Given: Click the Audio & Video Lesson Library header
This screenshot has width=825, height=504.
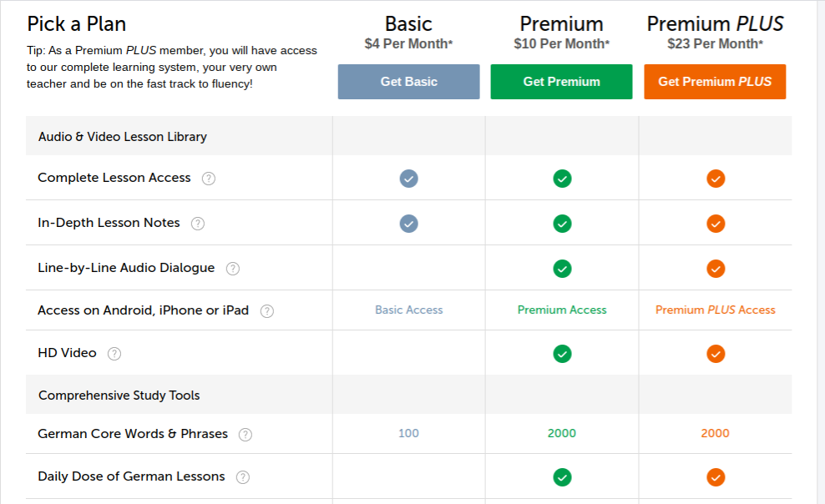Looking at the screenshot, I should [x=123, y=136].
